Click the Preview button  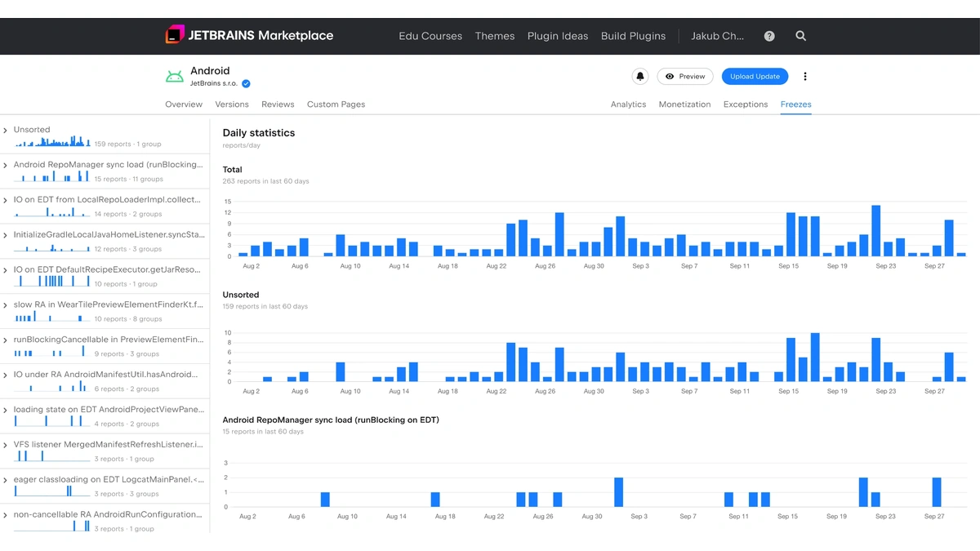(685, 77)
